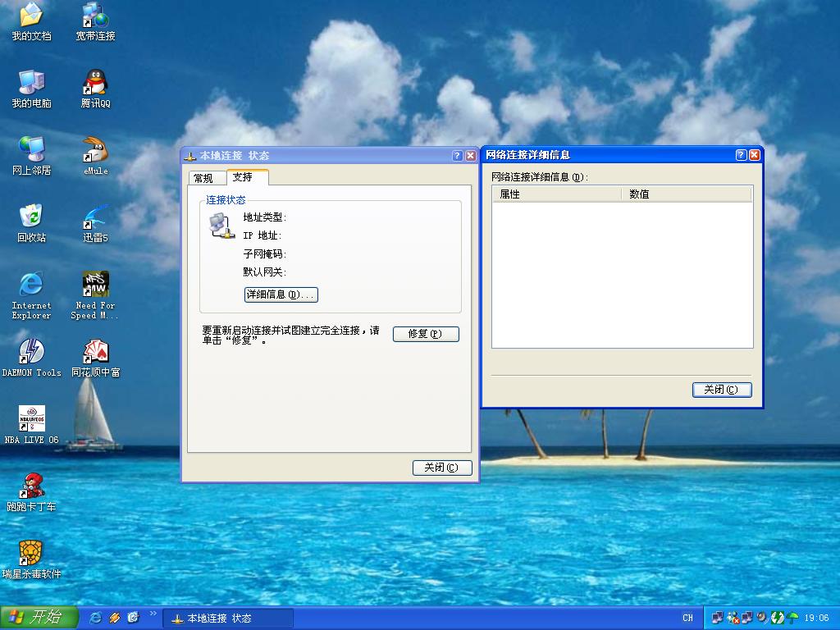This screenshot has height=630, width=840.
Task: Click the 数值 column header
Action: 686,194
